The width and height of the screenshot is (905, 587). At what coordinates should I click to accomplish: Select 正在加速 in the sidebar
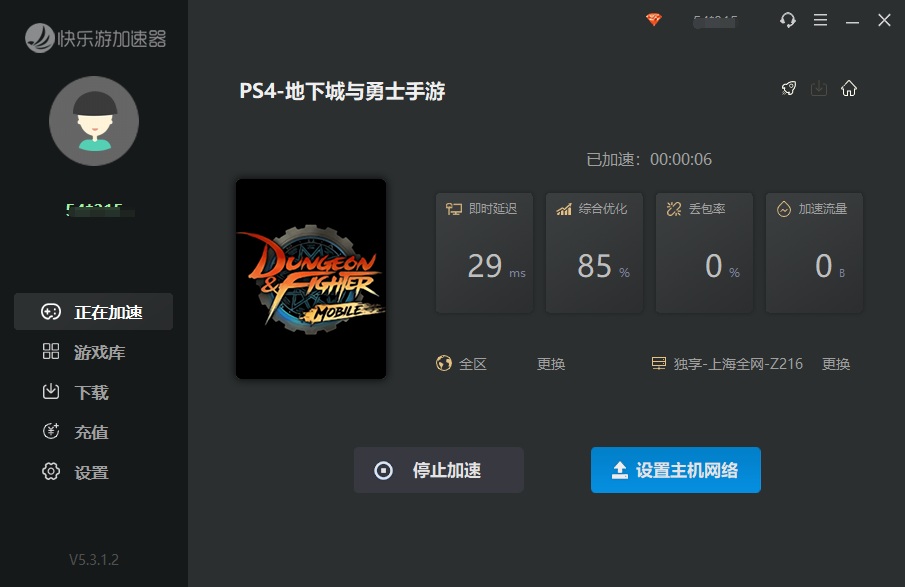coord(94,312)
